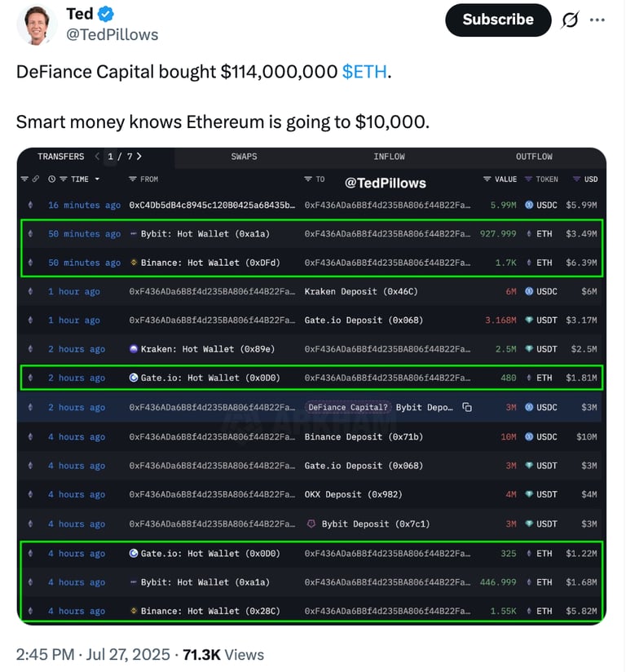Screen dimensions: 626x672
Task: Click the Jul 27, 2025 timestamp
Action: (128, 655)
